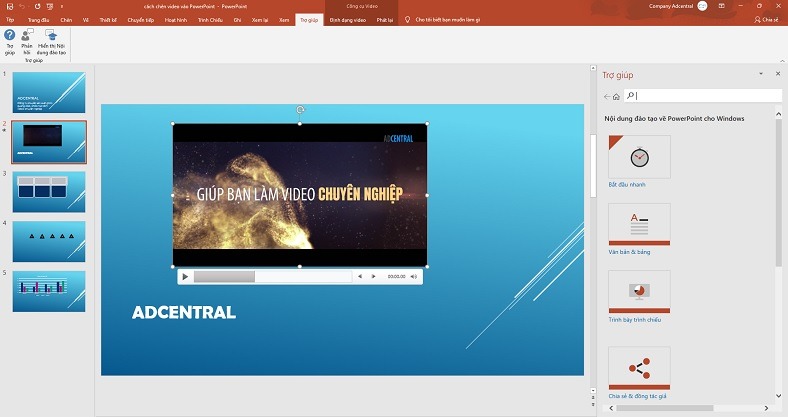The width and height of the screenshot is (788, 417).
Task: Play the video with the play button
Action: pyautogui.click(x=185, y=276)
